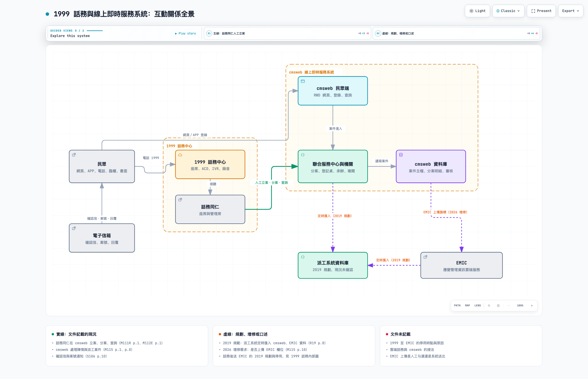Select the 派工系統資料庫 node
588x379 pixels.
pos(333,265)
